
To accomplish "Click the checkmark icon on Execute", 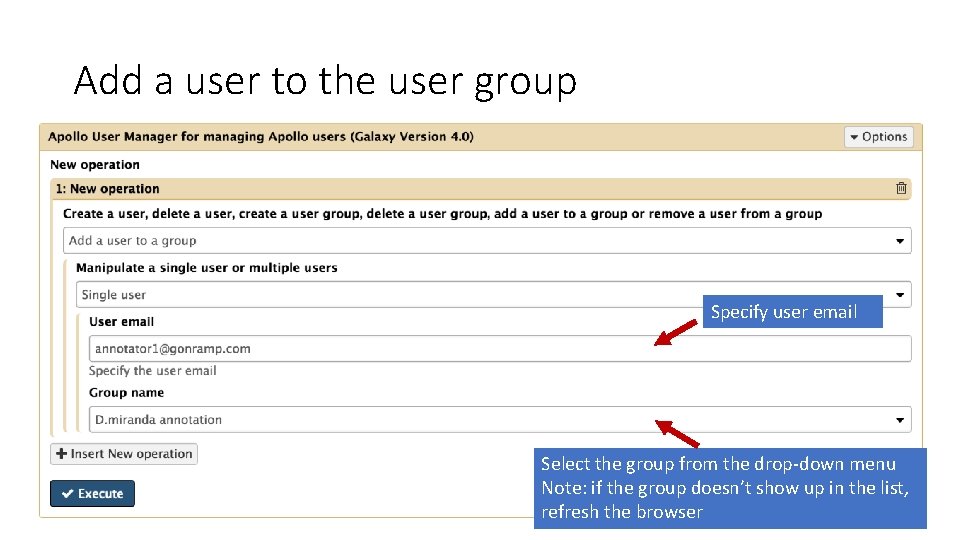I will pyautogui.click(x=68, y=493).
